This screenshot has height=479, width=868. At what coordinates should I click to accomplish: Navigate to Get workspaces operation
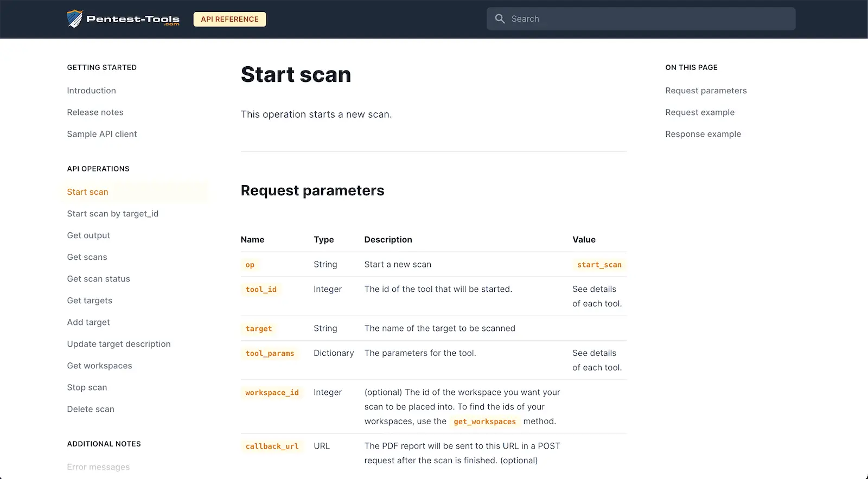point(99,366)
